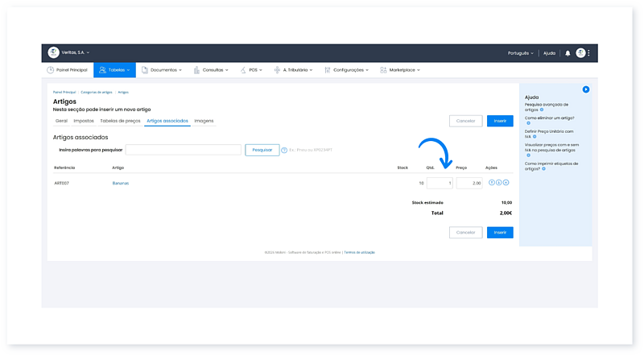Click the search help question mark icon
The height and width of the screenshot is (356, 644).
[x=284, y=150]
